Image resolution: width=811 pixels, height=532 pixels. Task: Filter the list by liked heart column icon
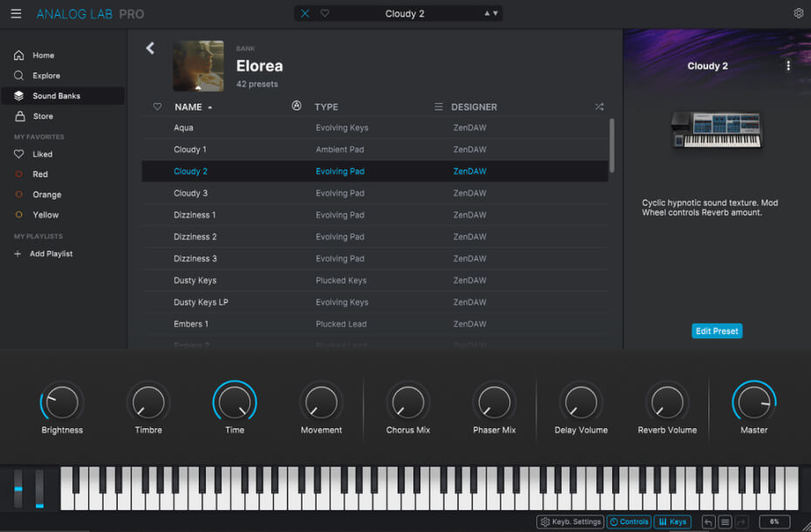point(157,106)
